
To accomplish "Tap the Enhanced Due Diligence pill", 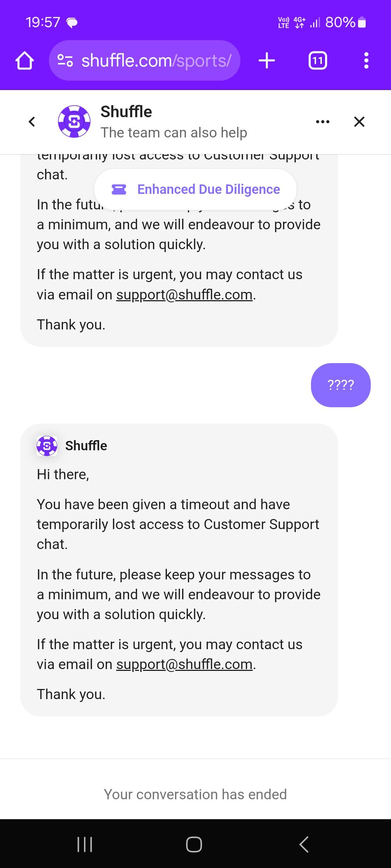I will coord(208,189).
